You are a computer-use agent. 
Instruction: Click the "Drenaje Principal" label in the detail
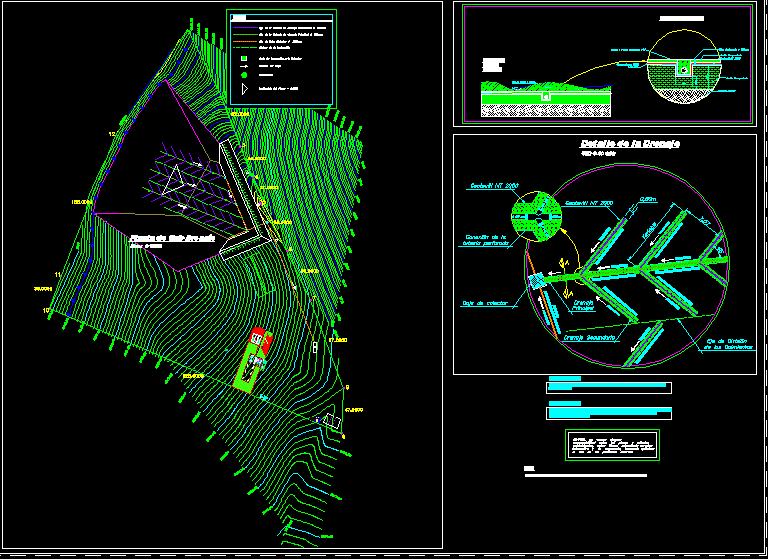[583, 305]
